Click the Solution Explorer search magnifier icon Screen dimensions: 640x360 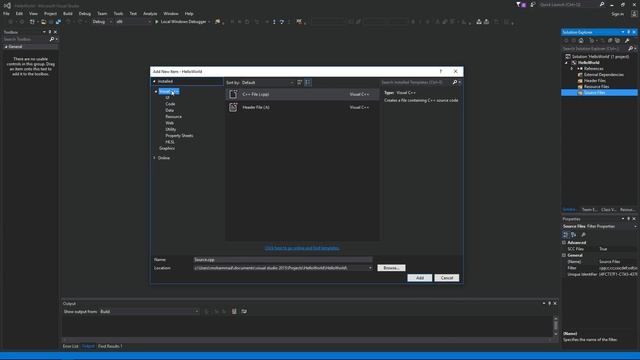[x=631, y=49]
